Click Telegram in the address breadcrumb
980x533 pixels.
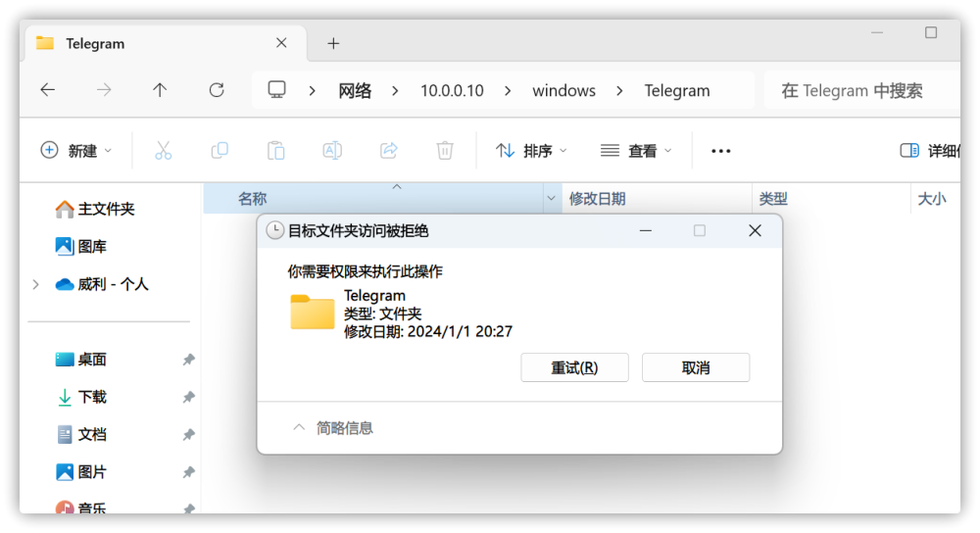pyautogui.click(x=677, y=90)
